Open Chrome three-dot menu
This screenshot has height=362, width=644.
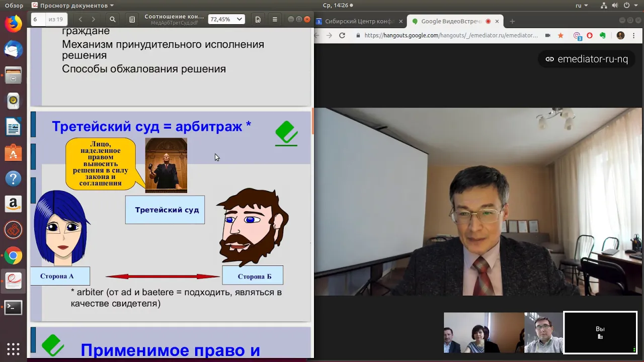pyautogui.click(x=633, y=35)
